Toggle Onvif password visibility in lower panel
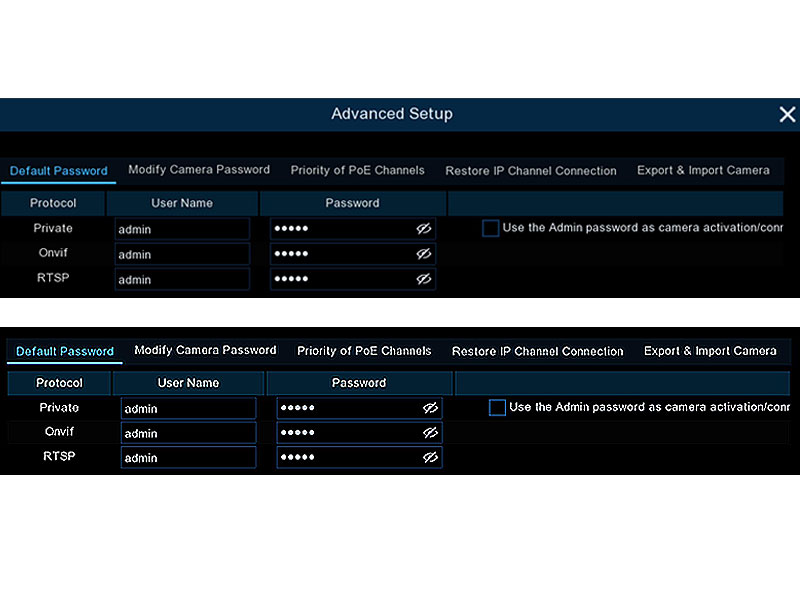800x600 pixels. (x=431, y=432)
